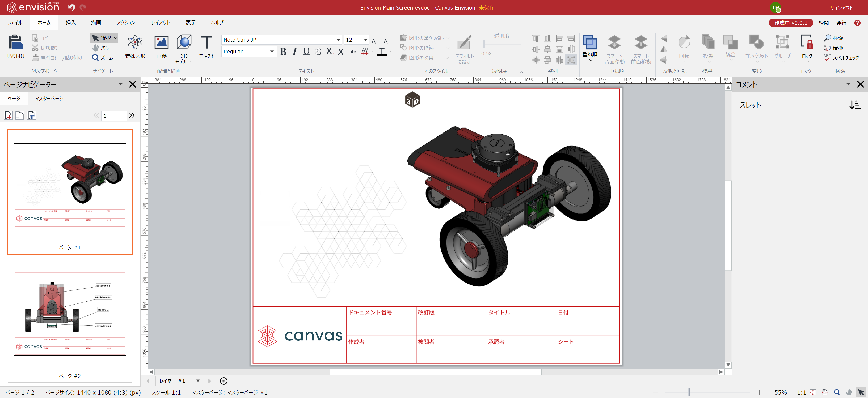
Task: Toggle Bold text formatting
Action: tap(283, 52)
